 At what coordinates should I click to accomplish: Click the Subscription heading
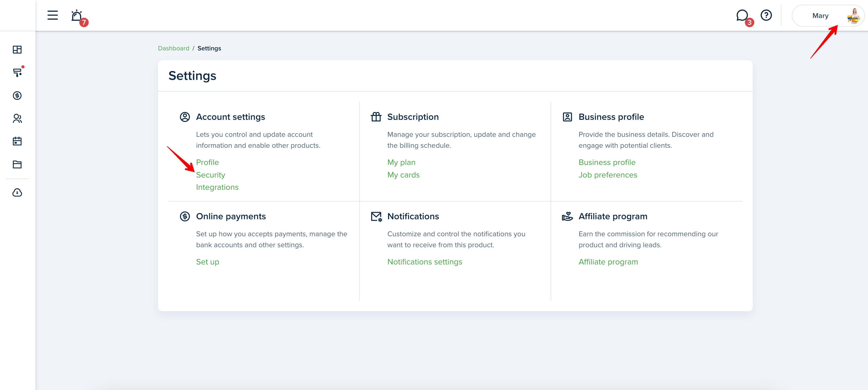click(413, 117)
